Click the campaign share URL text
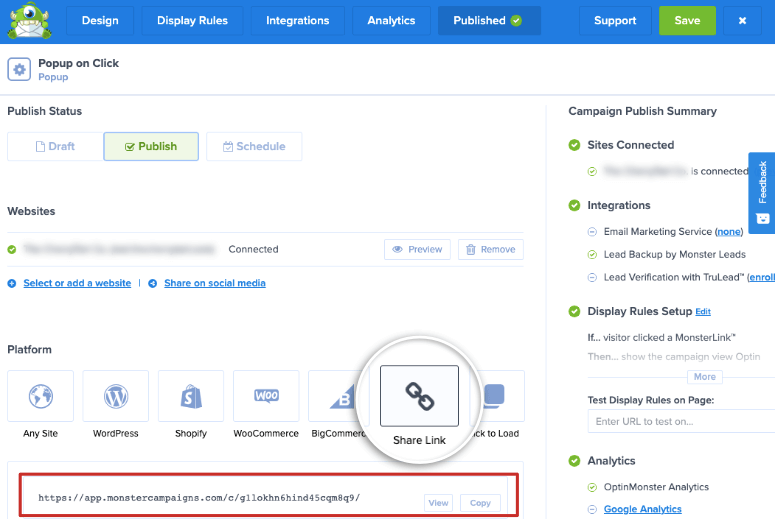Image resolution: width=775 pixels, height=519 pixels. click(x=199, y=498)
